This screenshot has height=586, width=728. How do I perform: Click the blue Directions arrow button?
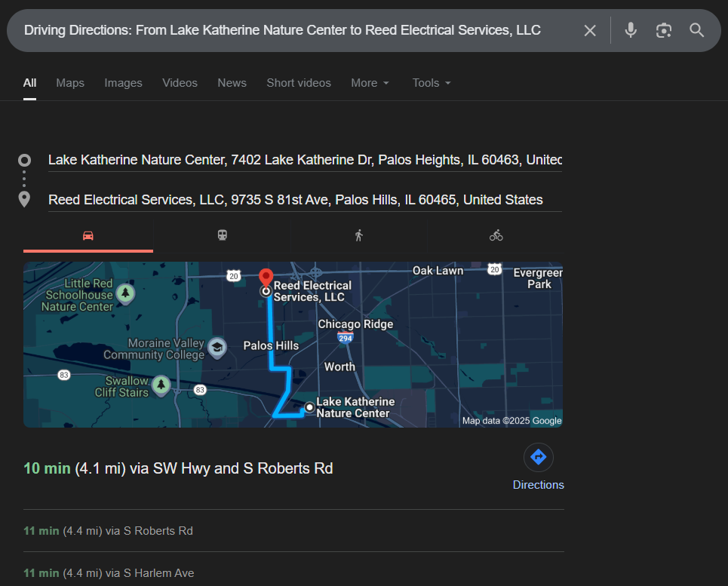pos(538,457)
